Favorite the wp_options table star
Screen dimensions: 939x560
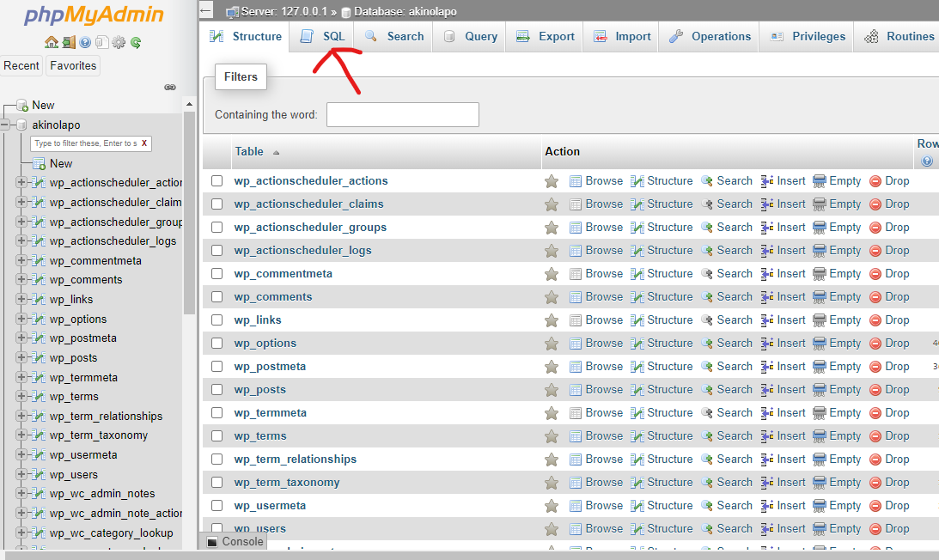pyautogui.click(x=552, y=344)
